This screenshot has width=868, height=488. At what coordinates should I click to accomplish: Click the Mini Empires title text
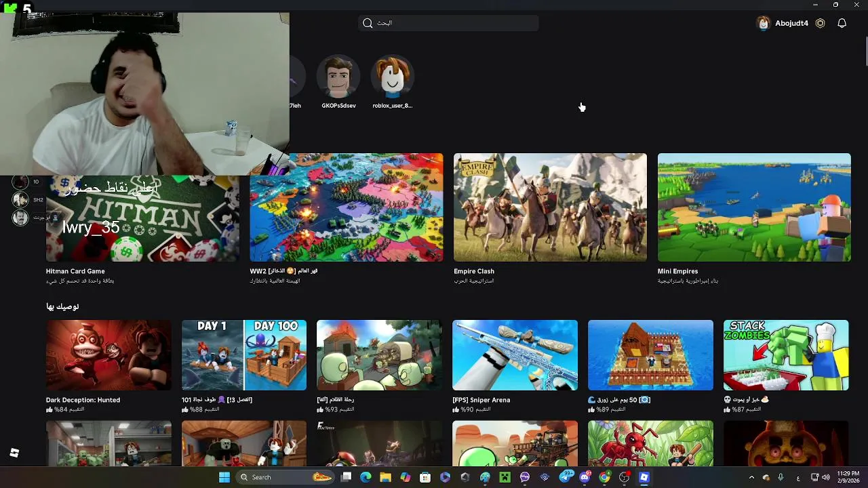point(677,271)
